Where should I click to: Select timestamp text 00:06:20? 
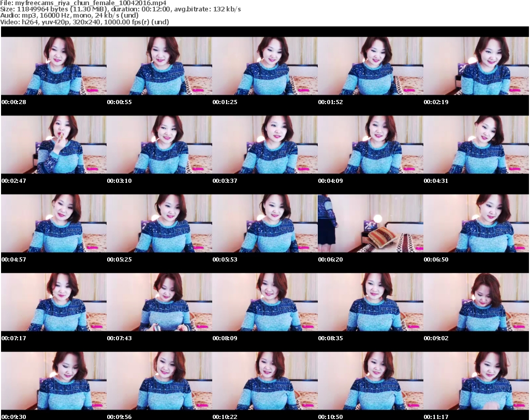(330, 259)
